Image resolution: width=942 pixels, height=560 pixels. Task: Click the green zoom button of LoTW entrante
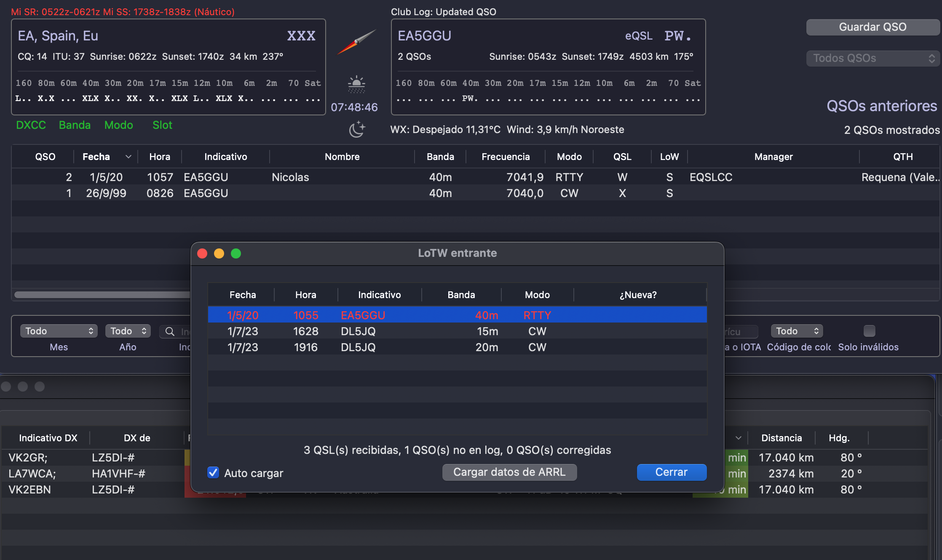click(x=236, y=253)
